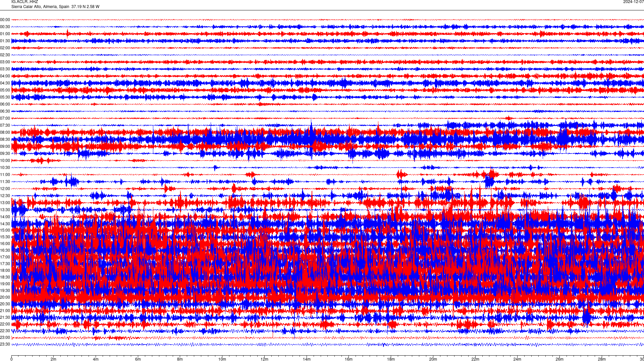Click the 18m tick on the time axis
This screenshot has width=644, height=362.
[391, 359]
